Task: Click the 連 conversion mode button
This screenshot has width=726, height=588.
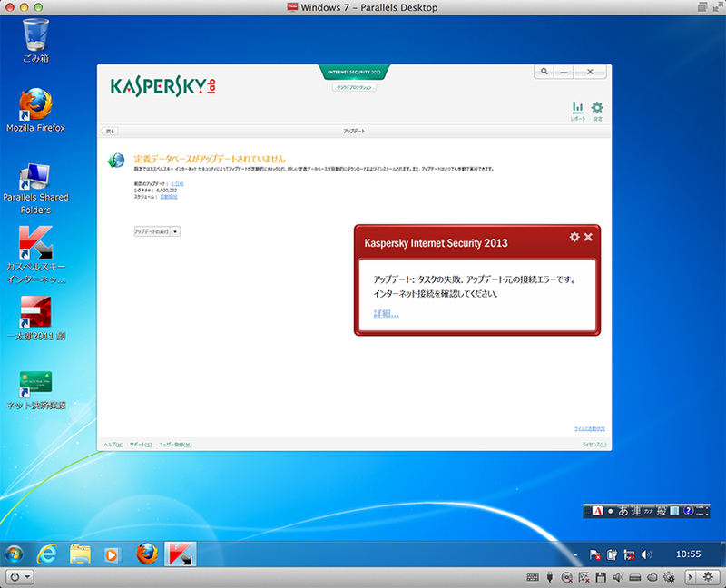Action: 636,511
